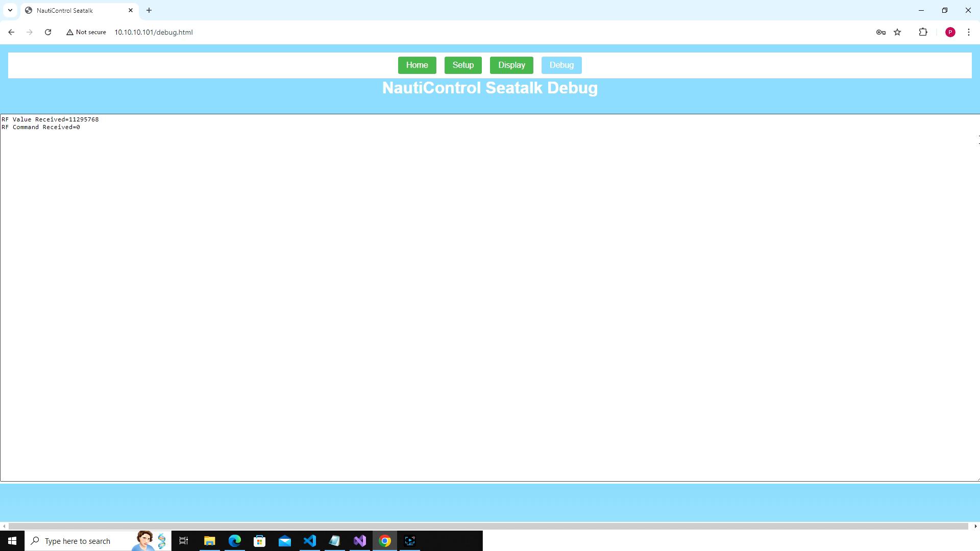Open Visual Studio from the taskbar
This screenshot has width=980, height=551.
(359, 541)
